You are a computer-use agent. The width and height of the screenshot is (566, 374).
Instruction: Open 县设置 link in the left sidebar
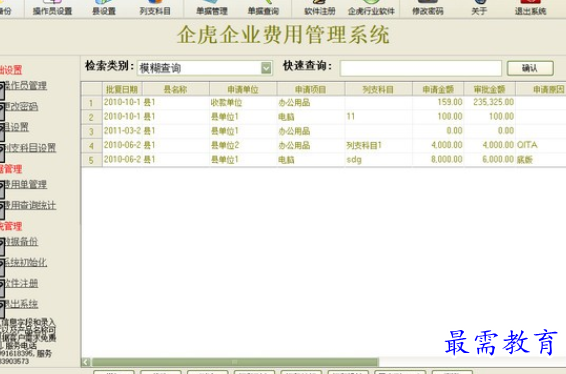(16, 127)
